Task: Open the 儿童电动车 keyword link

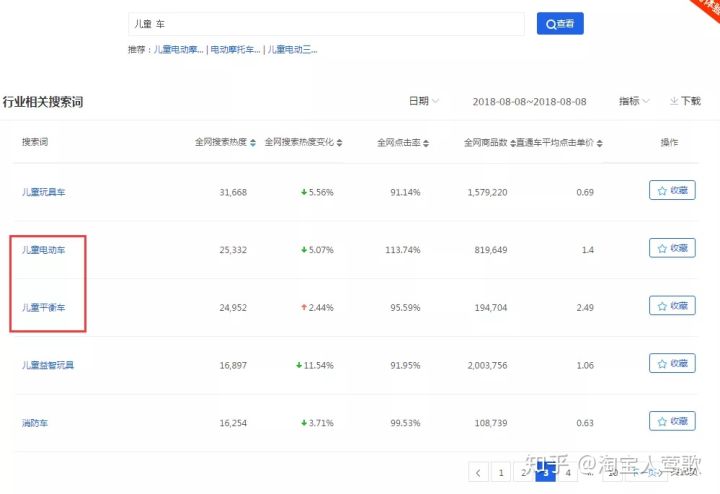Action: (x=44, y=249)
